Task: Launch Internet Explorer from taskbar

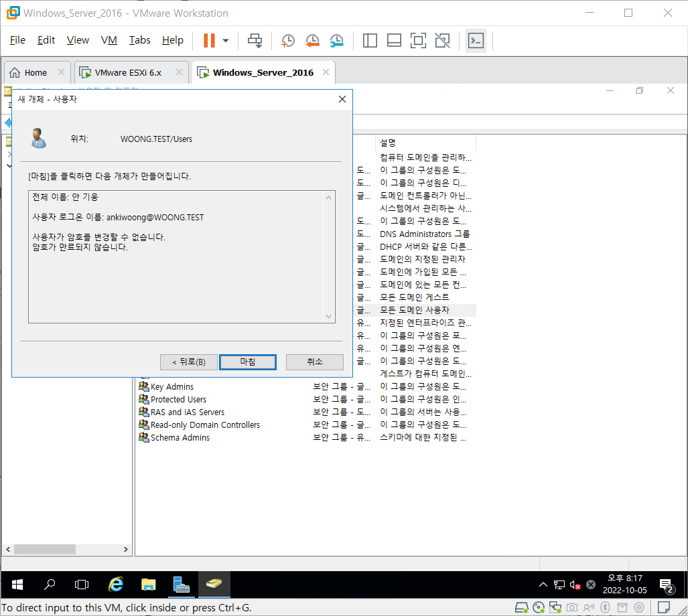Action: click(x=116, y=585)
